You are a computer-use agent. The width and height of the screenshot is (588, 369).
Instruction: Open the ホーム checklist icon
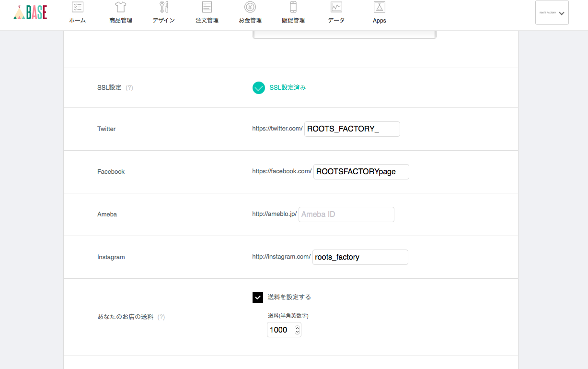[x=77, y=7]
